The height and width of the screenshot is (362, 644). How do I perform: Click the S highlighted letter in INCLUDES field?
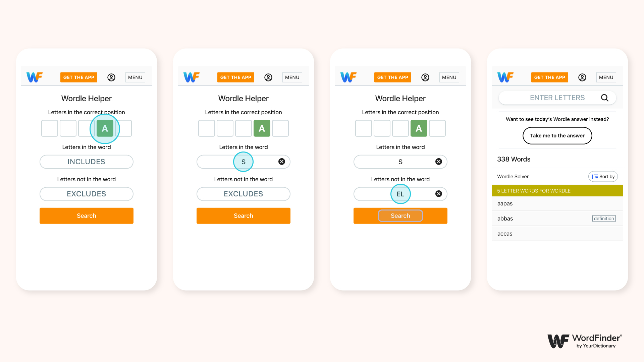pyautogui.click(x=243, y=162)
